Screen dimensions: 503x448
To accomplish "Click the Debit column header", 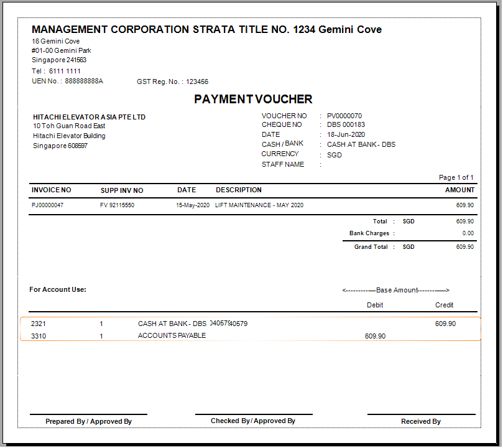I will [x=375, y=305].
